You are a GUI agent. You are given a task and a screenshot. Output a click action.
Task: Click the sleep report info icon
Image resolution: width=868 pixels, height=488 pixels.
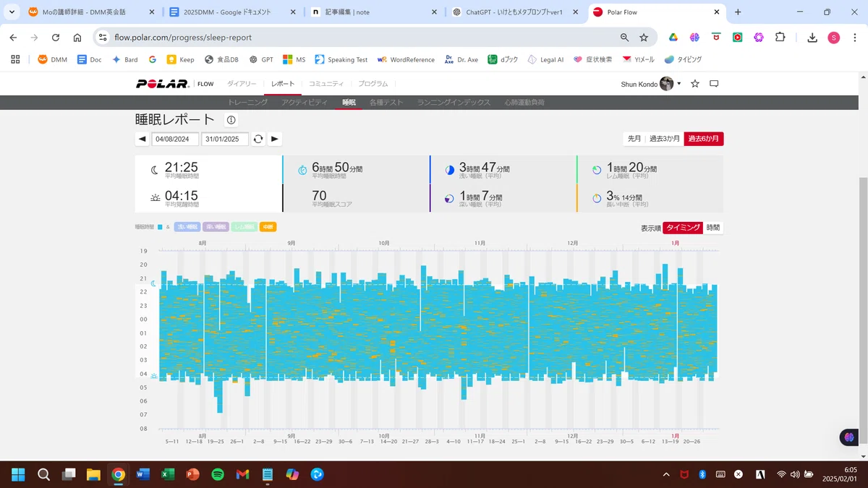231,120
